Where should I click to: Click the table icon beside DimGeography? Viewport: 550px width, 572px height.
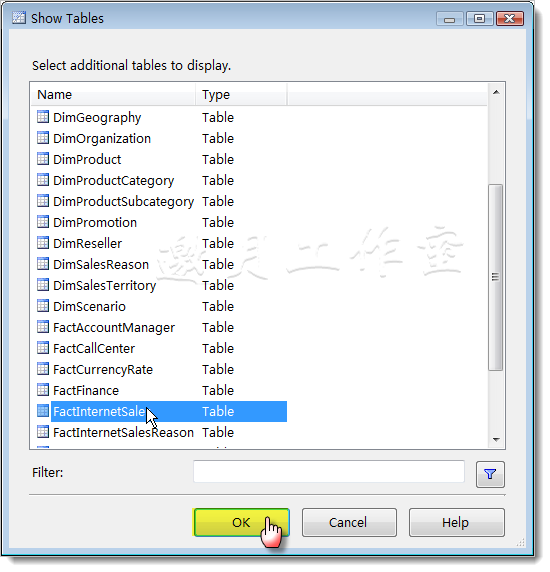coord(43,117)
